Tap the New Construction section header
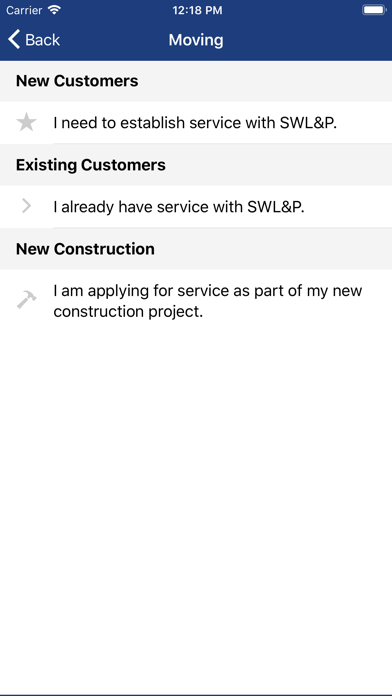Screen dimensions: 392x696 click(196, 249)
